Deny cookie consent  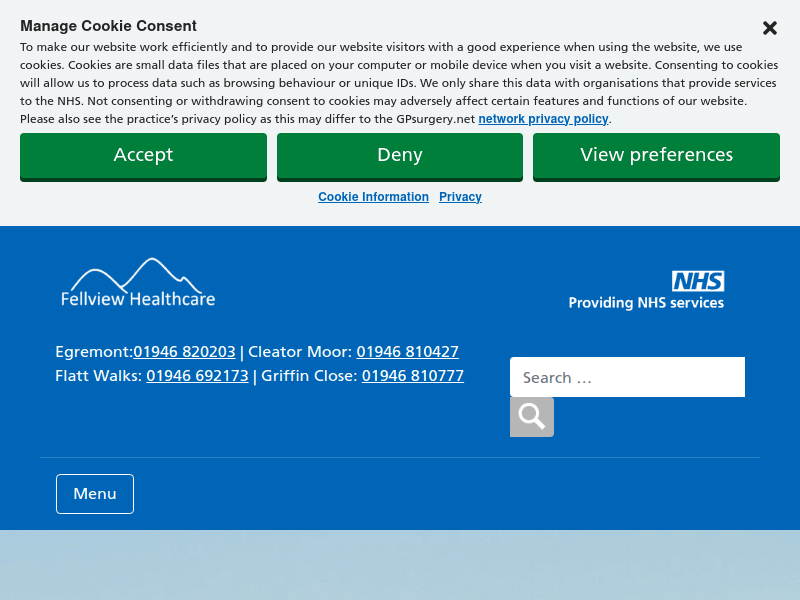[399, 156]
